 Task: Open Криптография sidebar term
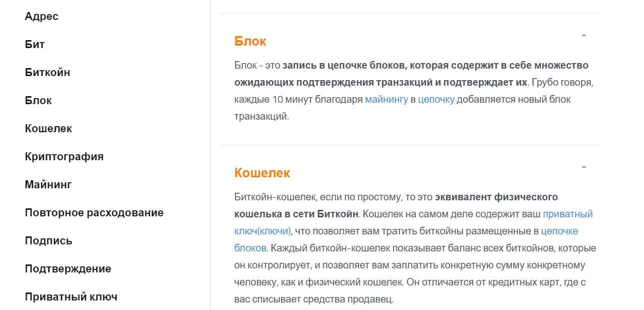(64, 157)
